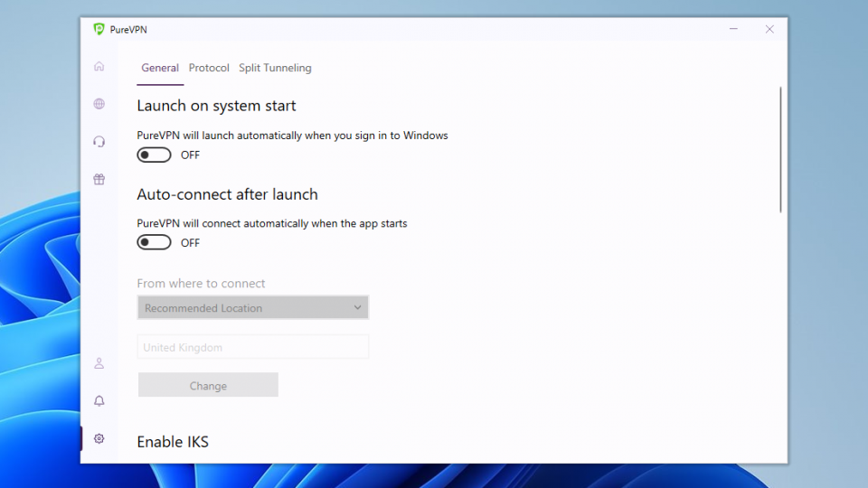868x488 pixels.
Task: Click the 'Launch on system start' heading
Action: [x=216, y=106]
